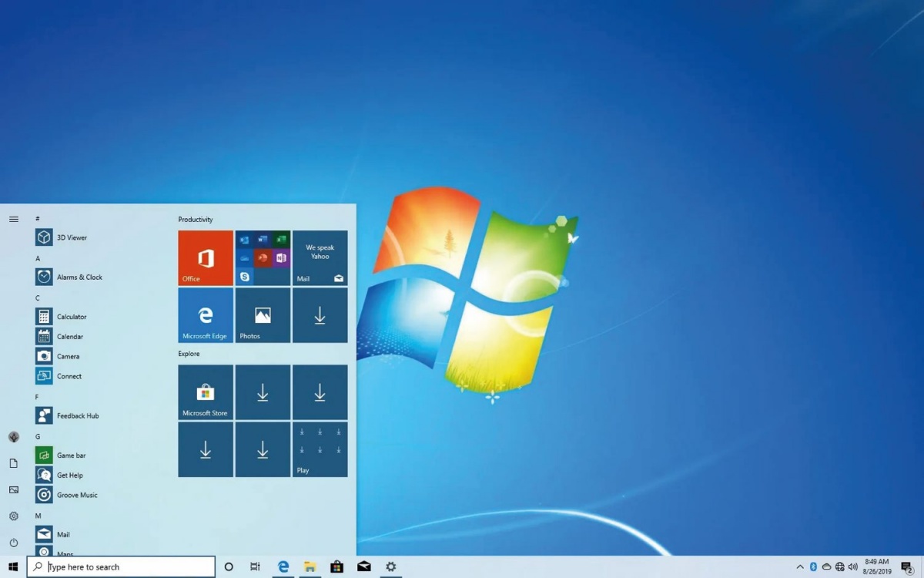
Task: Open Edge from the taskbar
Action: point(283,567)
